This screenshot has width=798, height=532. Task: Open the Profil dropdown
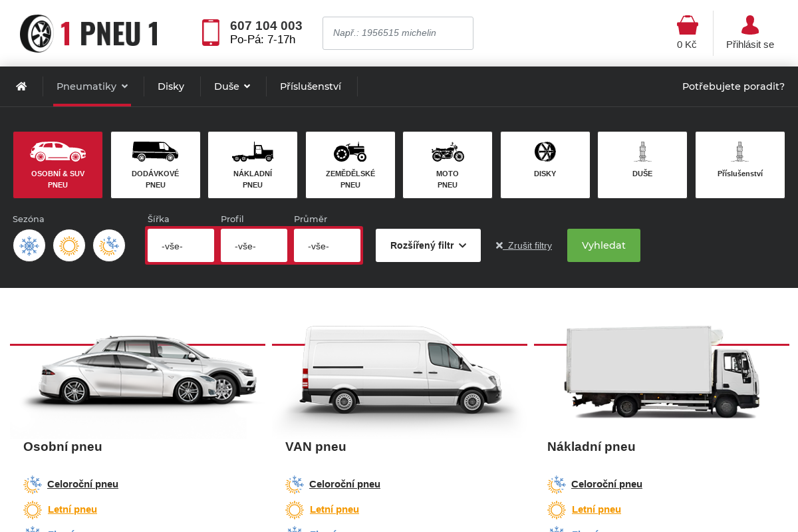pyautogui.click(x=254, y=245)
